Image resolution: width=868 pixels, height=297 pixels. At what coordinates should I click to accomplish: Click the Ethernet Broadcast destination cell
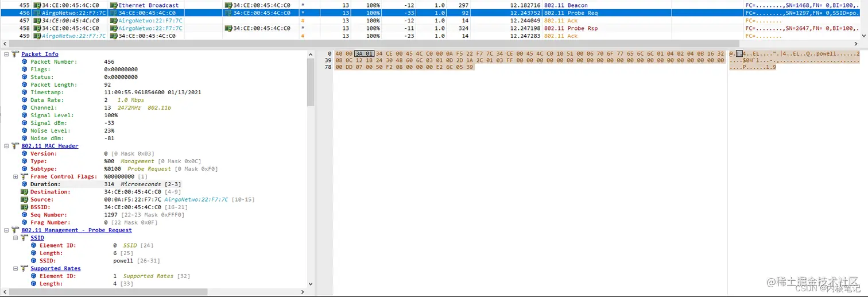148,5
